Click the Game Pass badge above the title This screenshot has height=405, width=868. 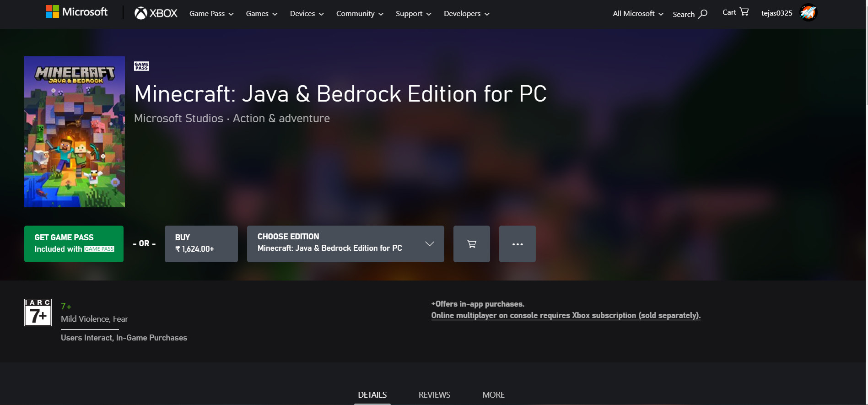click(x=141, y=66)
